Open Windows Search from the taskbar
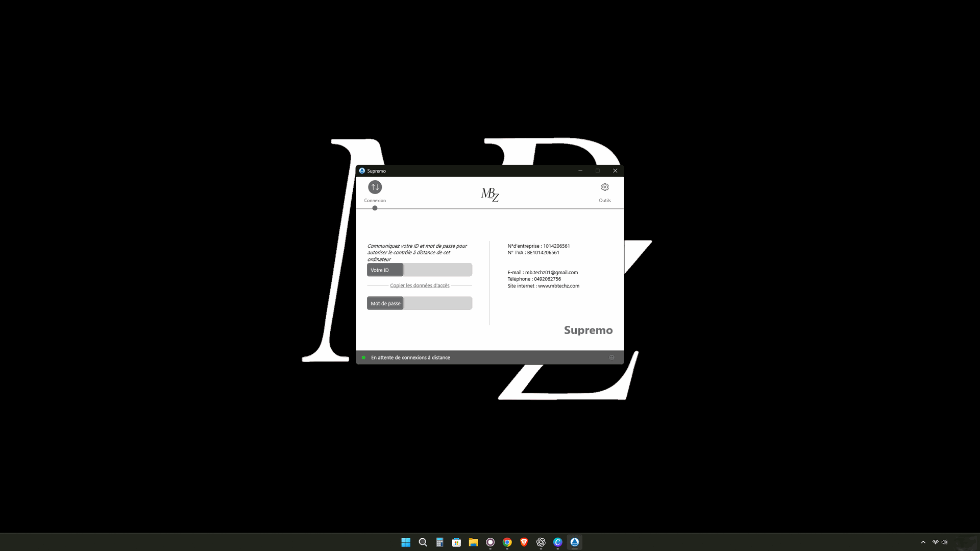The height and width of the screenshot is (551, 980). click(423, 542)
